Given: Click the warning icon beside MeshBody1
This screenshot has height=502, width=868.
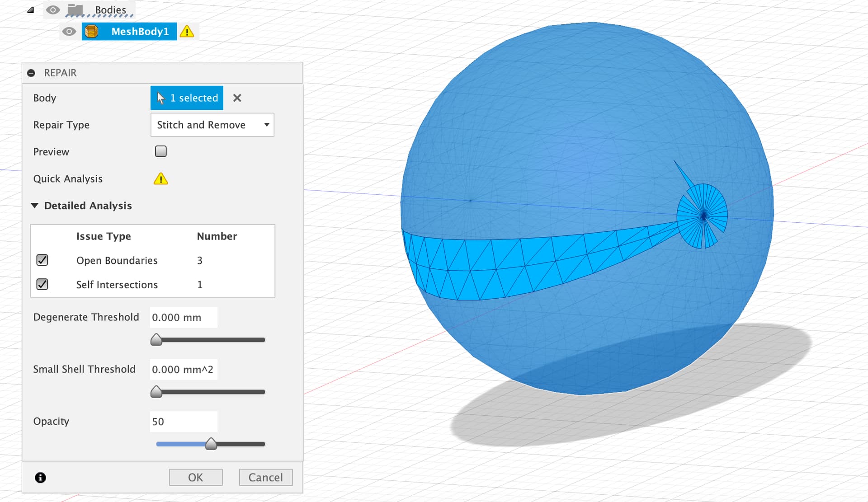Looking at the screenshot, I should [187, 32].
